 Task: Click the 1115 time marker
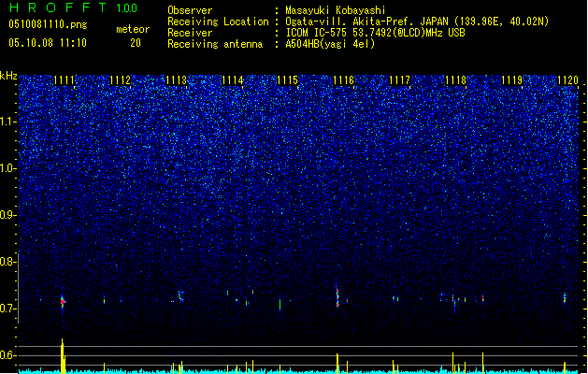coord(287,80)
